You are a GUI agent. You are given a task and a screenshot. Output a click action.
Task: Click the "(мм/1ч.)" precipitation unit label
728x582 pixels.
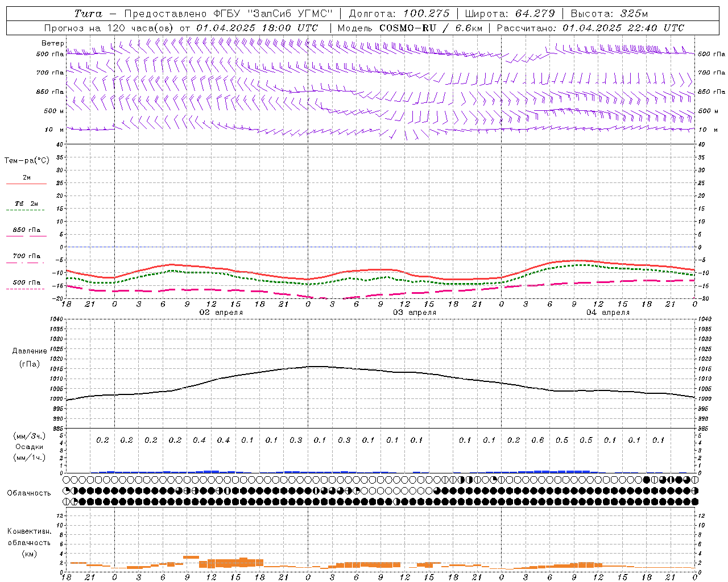coord(30,458)
